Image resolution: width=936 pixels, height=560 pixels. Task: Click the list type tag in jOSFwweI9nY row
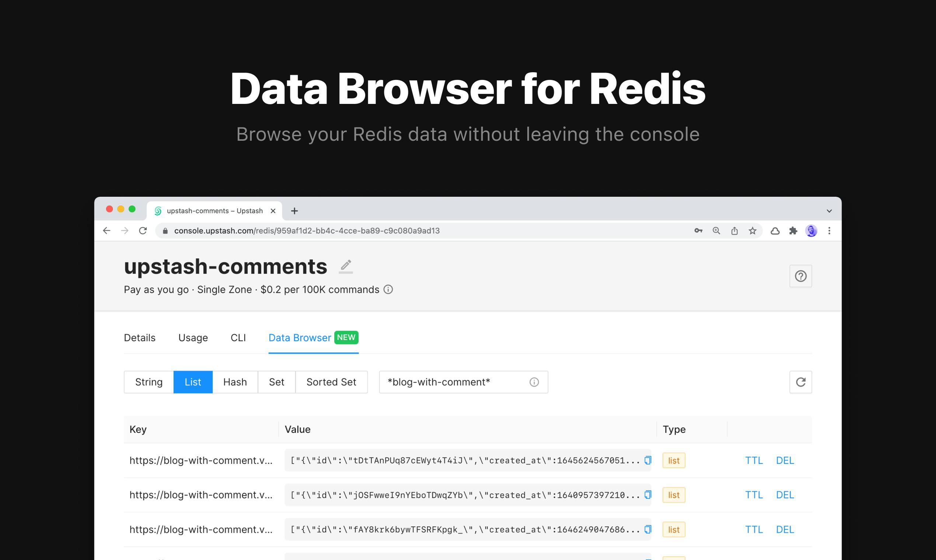click(674, 495)
